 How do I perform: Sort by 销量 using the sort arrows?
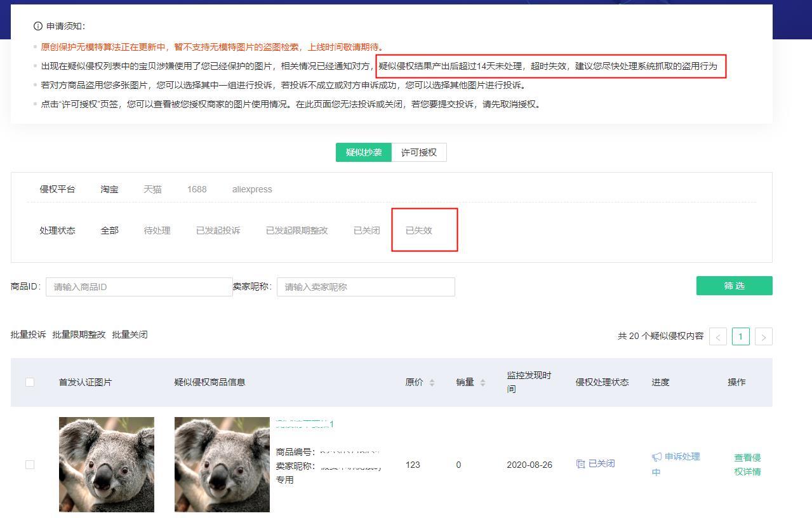[483, 382]
